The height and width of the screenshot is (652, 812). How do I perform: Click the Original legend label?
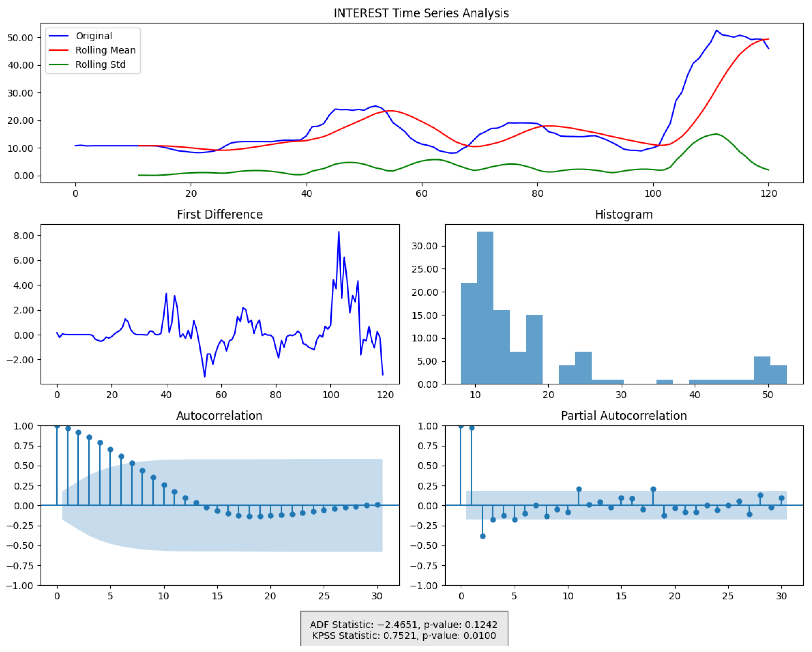point(94,36)
